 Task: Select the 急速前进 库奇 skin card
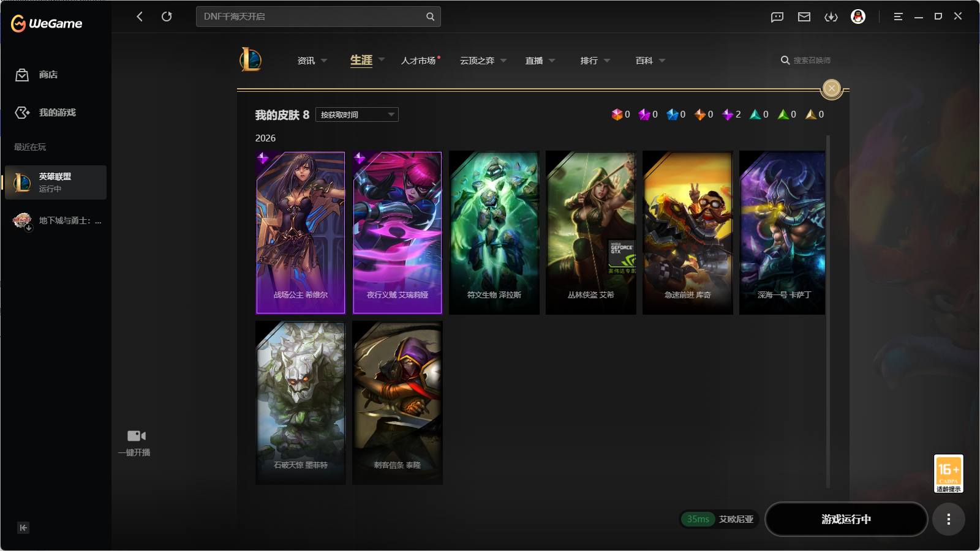pyautogui.click(x=687, y=233)
